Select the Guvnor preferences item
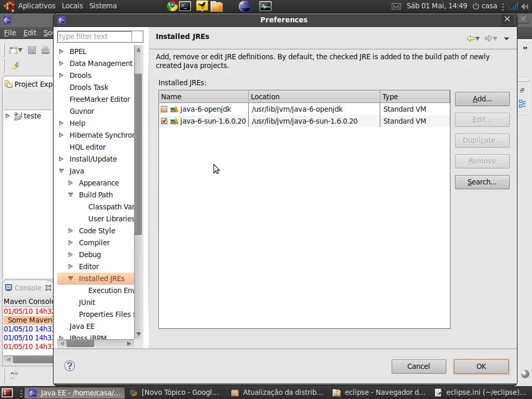 (82, 111)
